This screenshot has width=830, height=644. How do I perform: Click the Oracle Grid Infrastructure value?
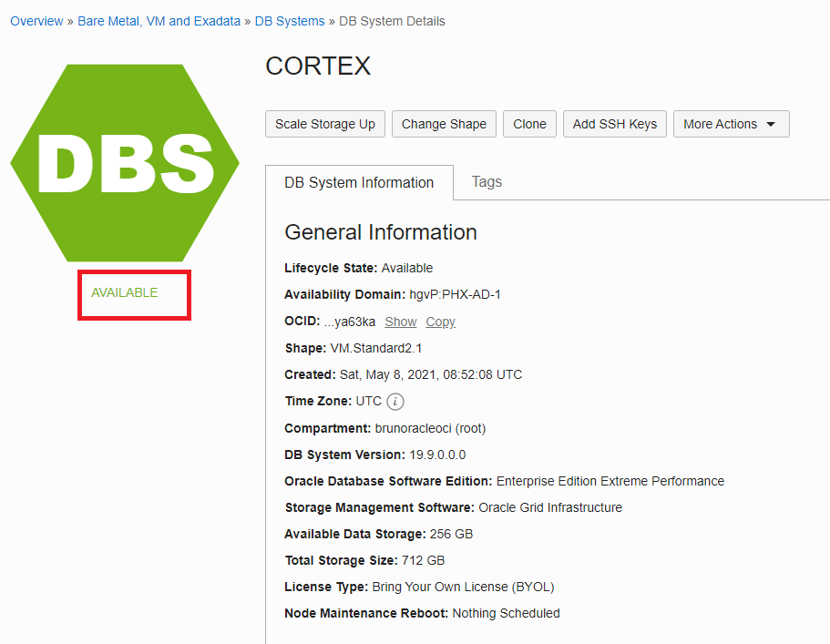550,507
